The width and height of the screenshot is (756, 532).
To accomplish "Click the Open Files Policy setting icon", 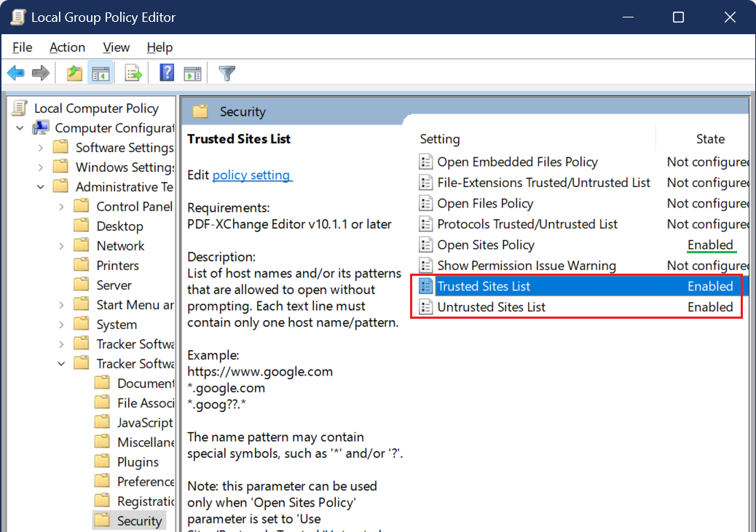I will 425,203.
